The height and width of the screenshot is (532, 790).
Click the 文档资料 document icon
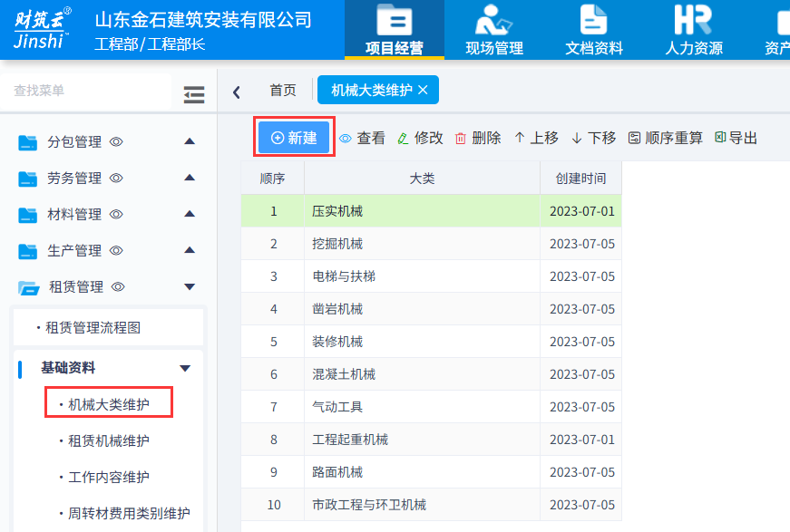click(x=593, y=20)
